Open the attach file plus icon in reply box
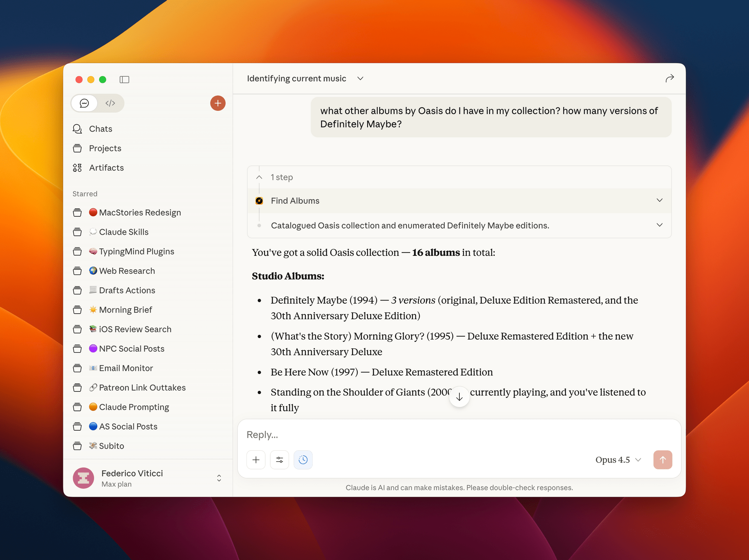The image size is (749, 560). (x=256, y=460)
